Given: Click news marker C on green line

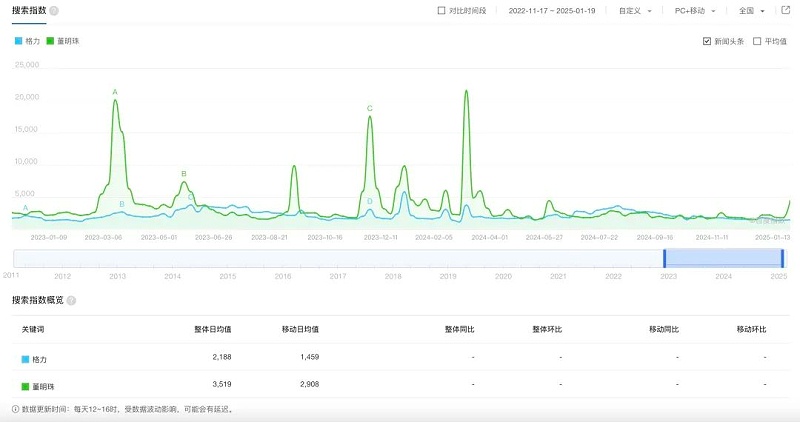Looking at the screenshot, I should (370, 108).
